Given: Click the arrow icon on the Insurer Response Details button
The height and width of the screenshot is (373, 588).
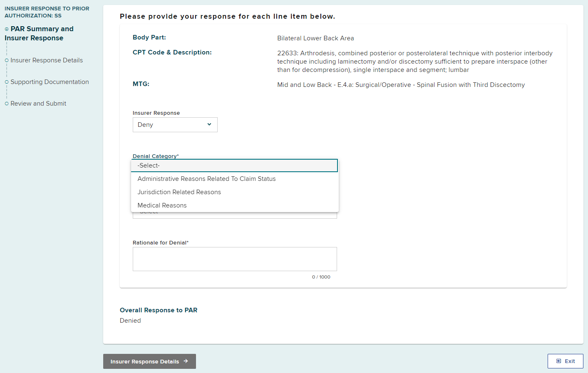Looking at the screenshot, I should pyautogui.click(x=186, y=361).
